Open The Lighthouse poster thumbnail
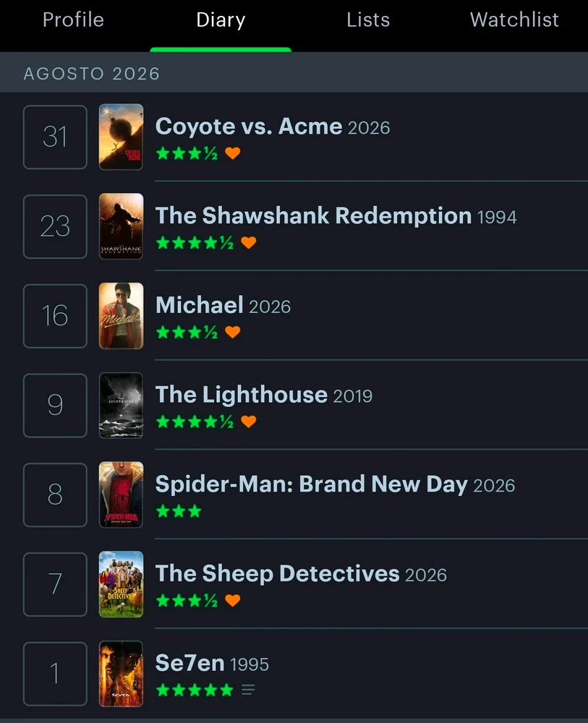This screenshot has width=588, height=723. [122, 406]
